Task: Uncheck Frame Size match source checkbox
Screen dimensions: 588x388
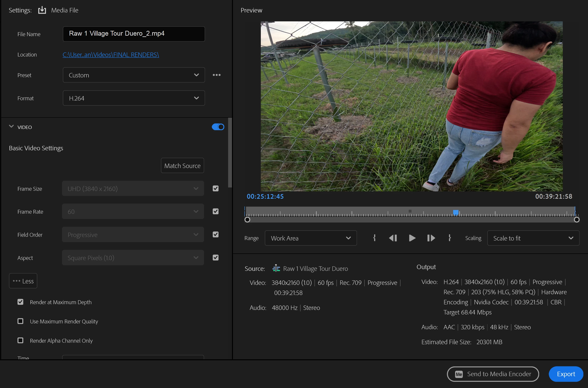Action: 216,189
